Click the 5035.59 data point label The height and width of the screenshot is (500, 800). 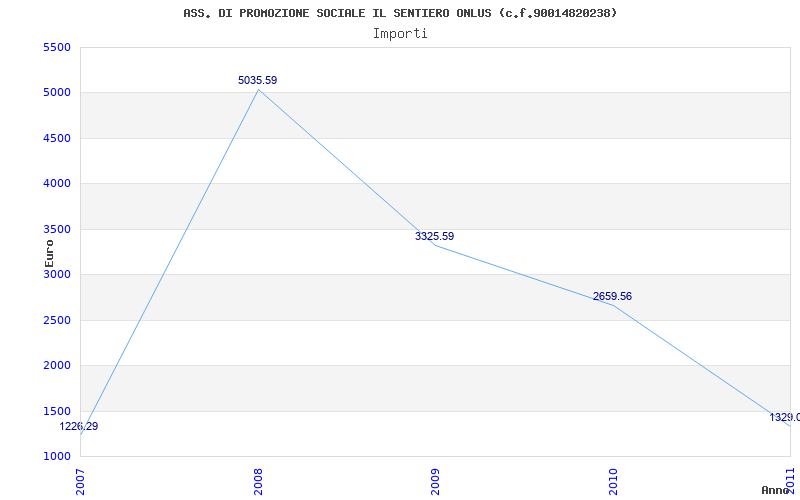click(x=258, y=80)
